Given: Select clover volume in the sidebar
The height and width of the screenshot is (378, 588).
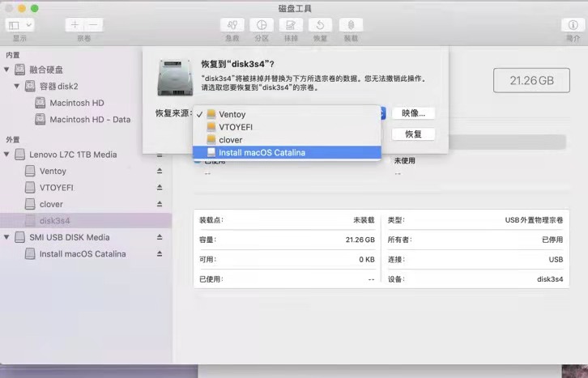Looking at the screenshot, I should [51, 204].
